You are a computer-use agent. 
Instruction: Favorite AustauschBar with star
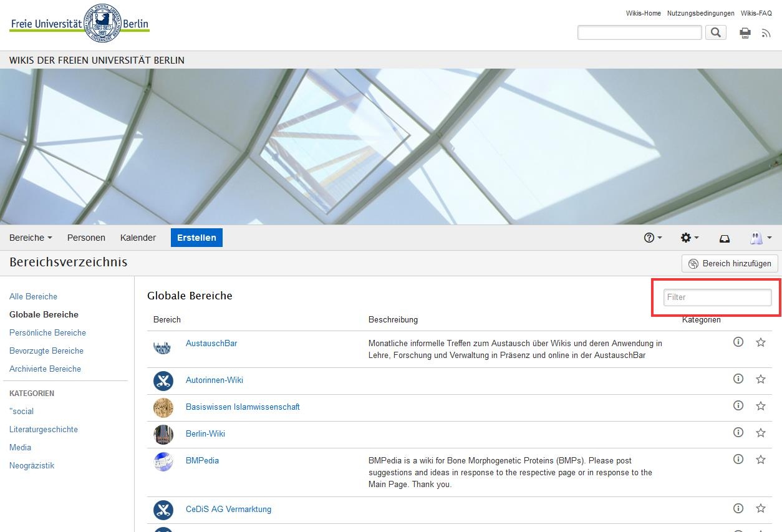pos(761,342)
